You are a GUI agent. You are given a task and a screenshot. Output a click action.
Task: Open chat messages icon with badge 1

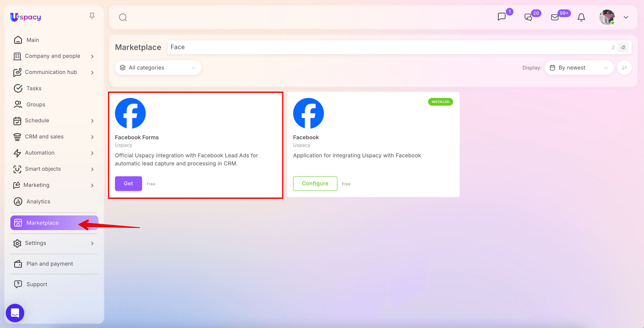[x=502, y=17]
